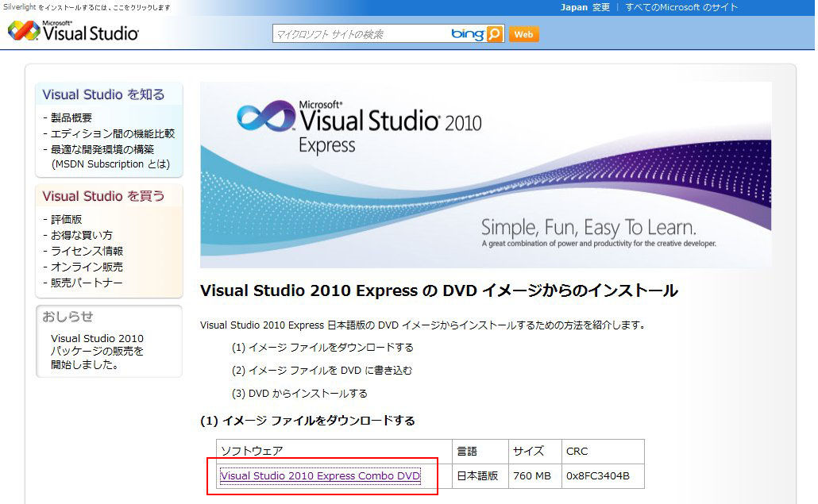Screen dimensions: 818x504
Task: Click the Visual Studio を知る section heading
Action: click(x=103, y=94)
